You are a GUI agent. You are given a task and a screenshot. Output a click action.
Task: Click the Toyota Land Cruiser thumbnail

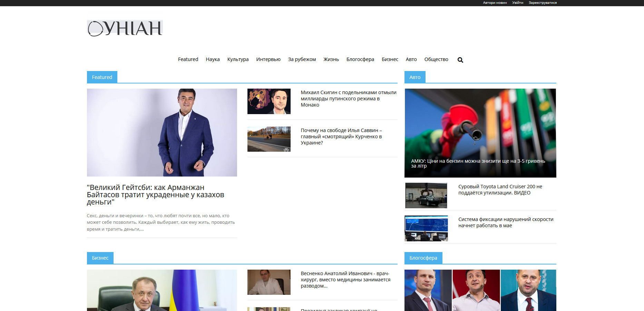pyautogui.click(x=426, y=195)
